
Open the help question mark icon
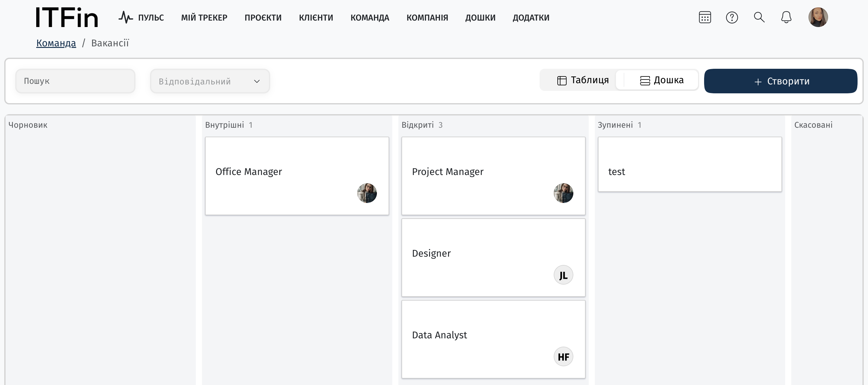click(x=732, y=17)
